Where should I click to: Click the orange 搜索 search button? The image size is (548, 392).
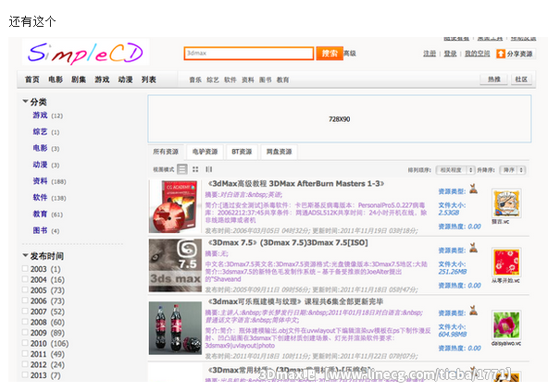tap(330, 54)
